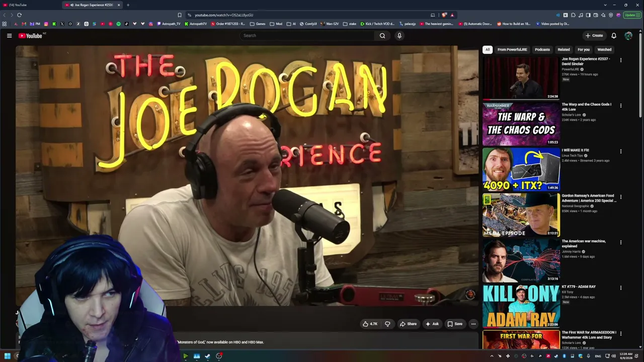Go to the YouTube home logo
This screenshot has height=362, width=644.
pyautogui.click(x=31, y=36)
